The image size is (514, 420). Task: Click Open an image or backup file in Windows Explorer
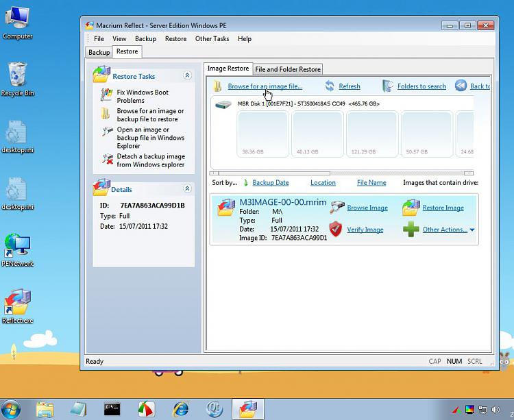point(151,138)
